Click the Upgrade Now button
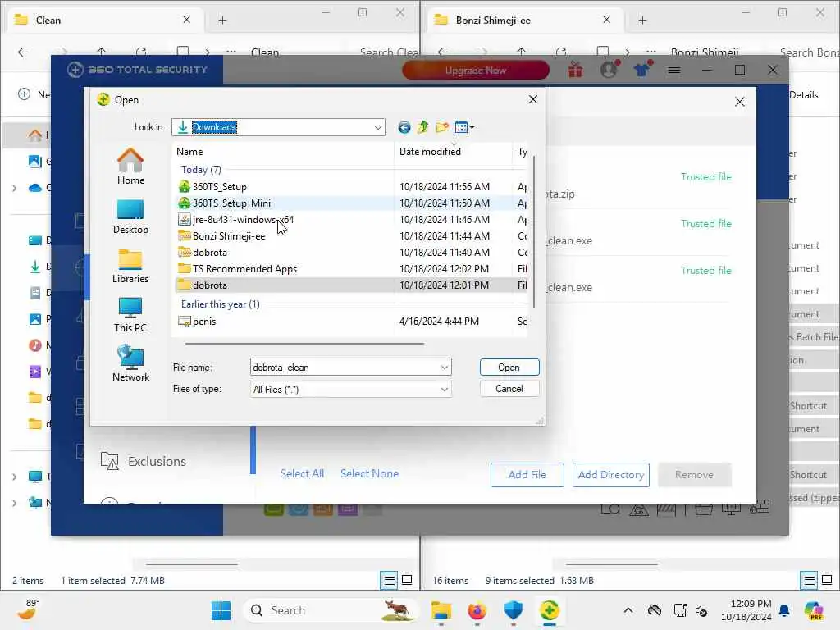The height and width of the screenshot is (630, 840). (x=476, y=71)
